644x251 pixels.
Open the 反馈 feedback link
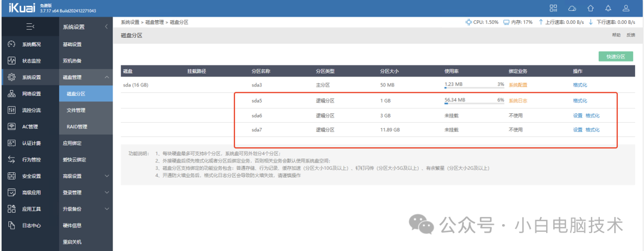tap(630, 35)
